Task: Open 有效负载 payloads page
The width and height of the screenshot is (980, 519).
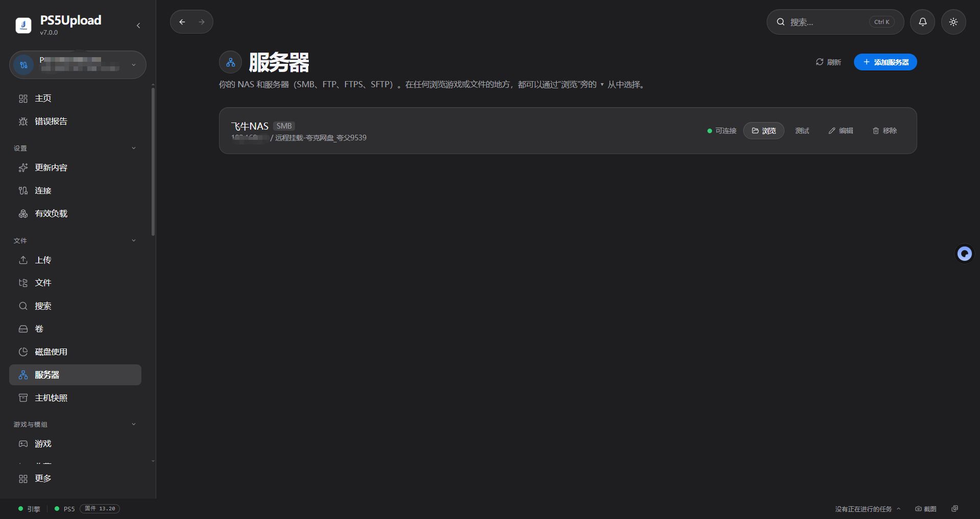Action: [x=75, y=214]
